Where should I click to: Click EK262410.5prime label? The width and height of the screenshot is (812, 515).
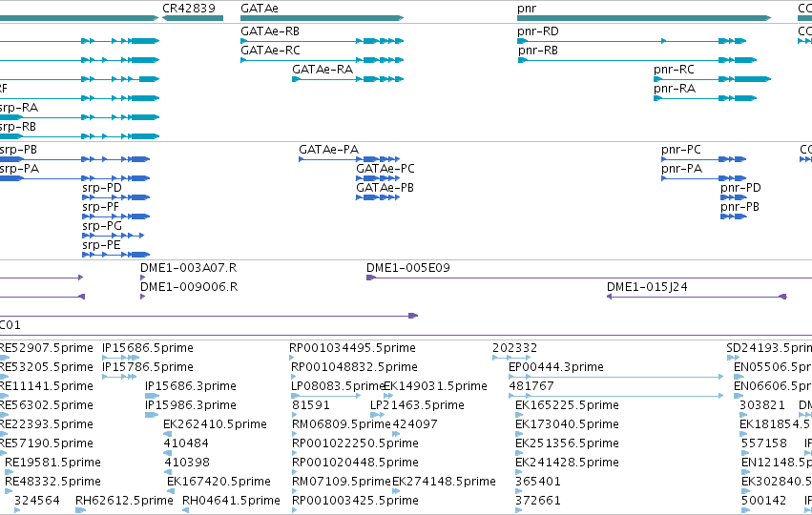(x=215, y=424)
